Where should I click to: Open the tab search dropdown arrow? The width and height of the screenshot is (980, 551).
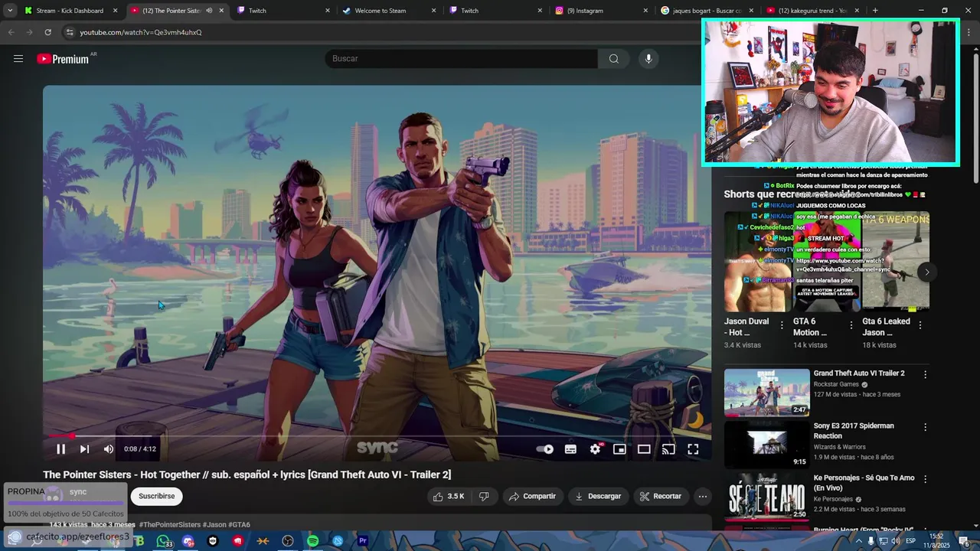pyautogui.click(x=9, y=11)
